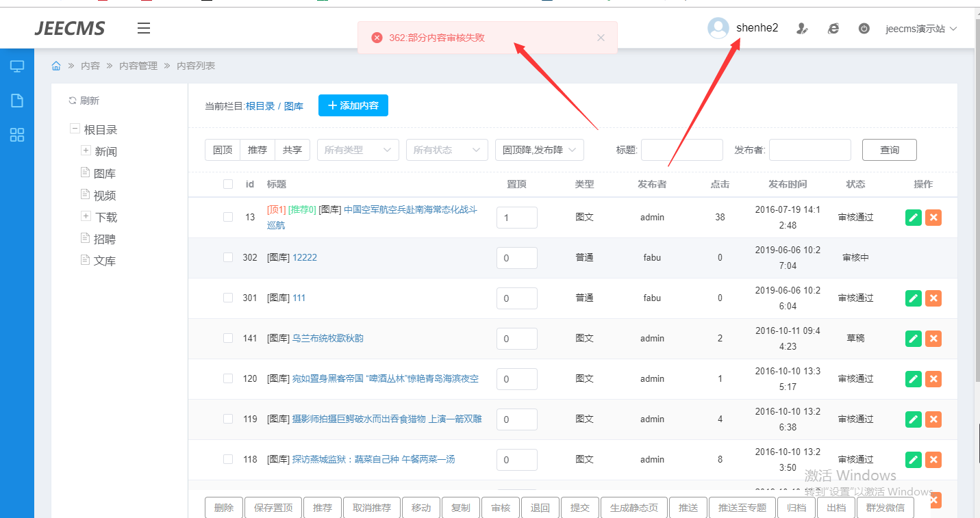Edit content row 141 with green pencil
This screenshot has width=980, height=518.
[914, 339]
